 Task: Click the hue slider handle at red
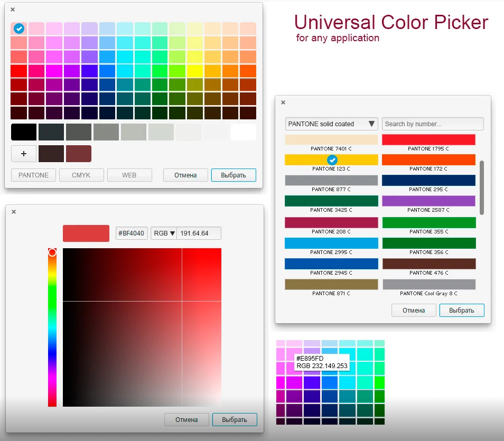coord(52,252)
